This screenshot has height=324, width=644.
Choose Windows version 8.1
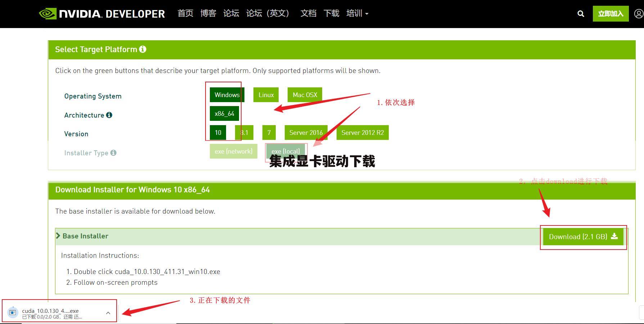click(244, 133)
